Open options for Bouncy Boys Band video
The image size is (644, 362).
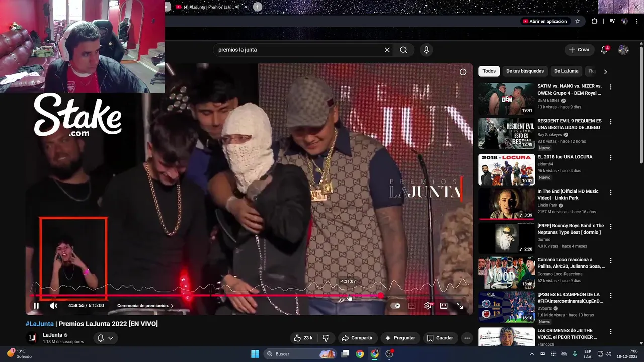click(611, 227)
